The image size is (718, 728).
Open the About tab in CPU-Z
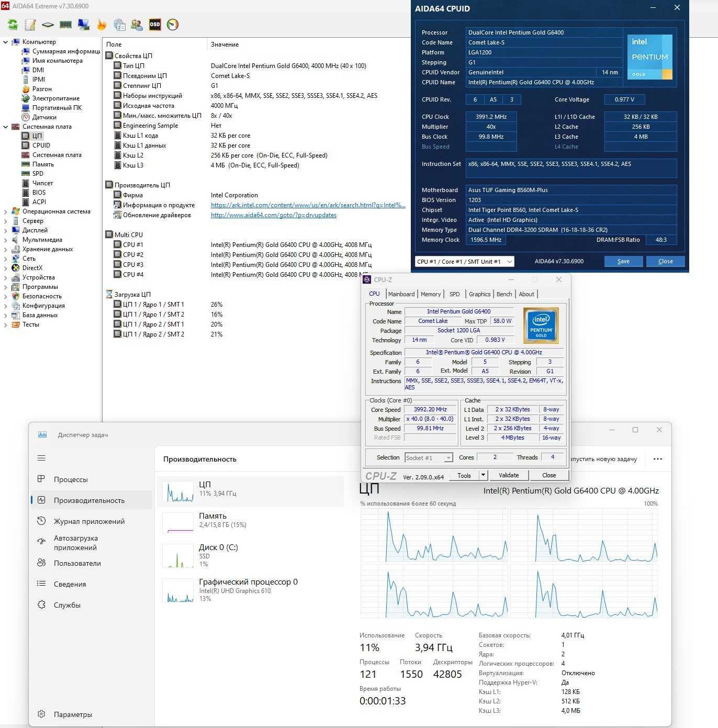526,294
